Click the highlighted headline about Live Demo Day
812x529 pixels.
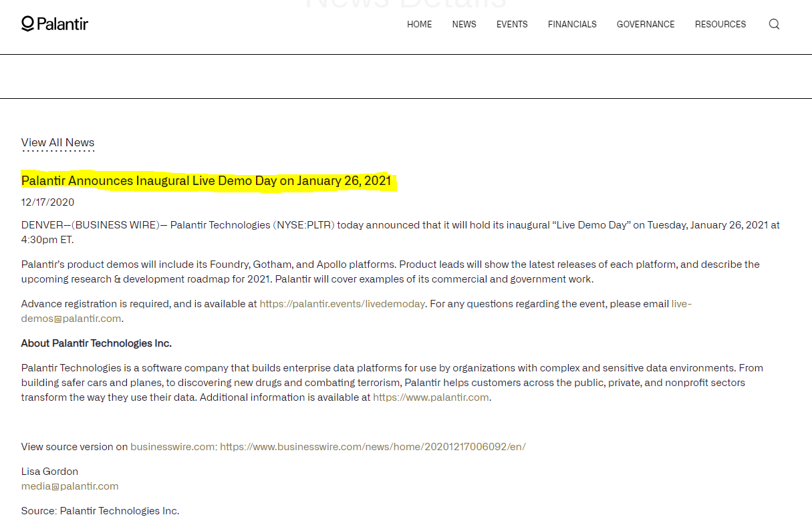pos(207,180)
